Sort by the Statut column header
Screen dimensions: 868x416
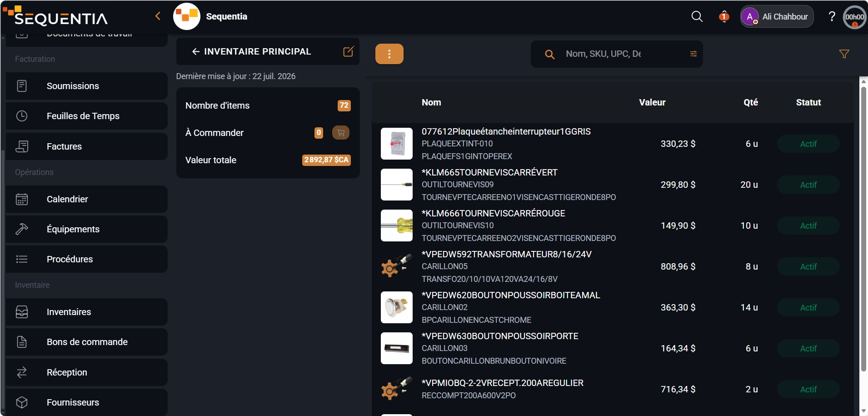(x=808, y=103)
